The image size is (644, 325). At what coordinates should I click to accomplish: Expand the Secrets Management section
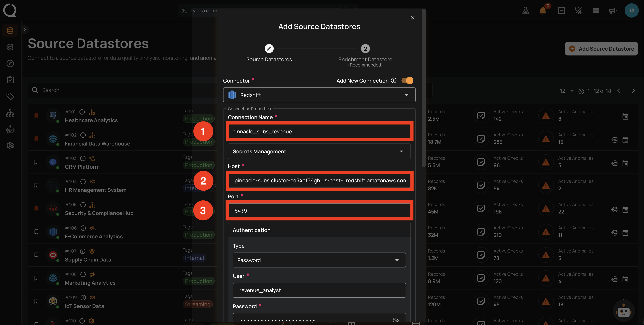(319, 151)
